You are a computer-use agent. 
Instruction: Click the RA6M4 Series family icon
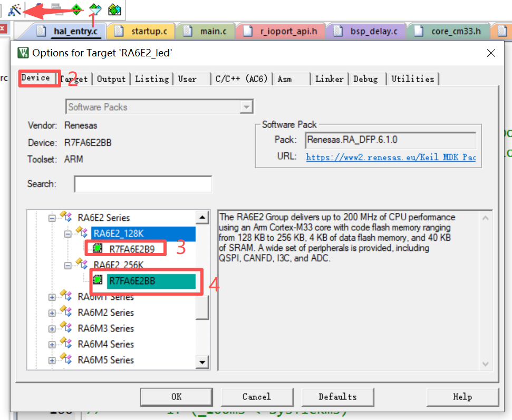pos(65,343)
